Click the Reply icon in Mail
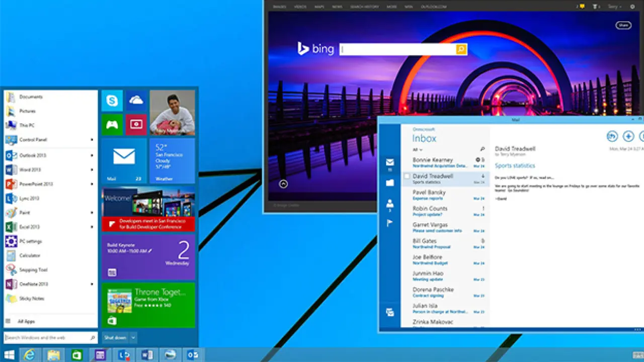644x362 pixels. (612, 136)
